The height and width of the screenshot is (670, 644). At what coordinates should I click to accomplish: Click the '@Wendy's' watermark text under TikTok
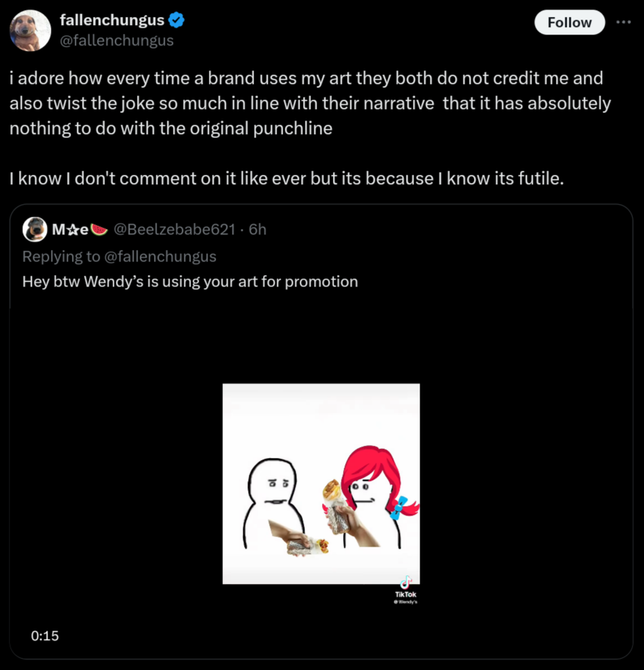point(406,602)
